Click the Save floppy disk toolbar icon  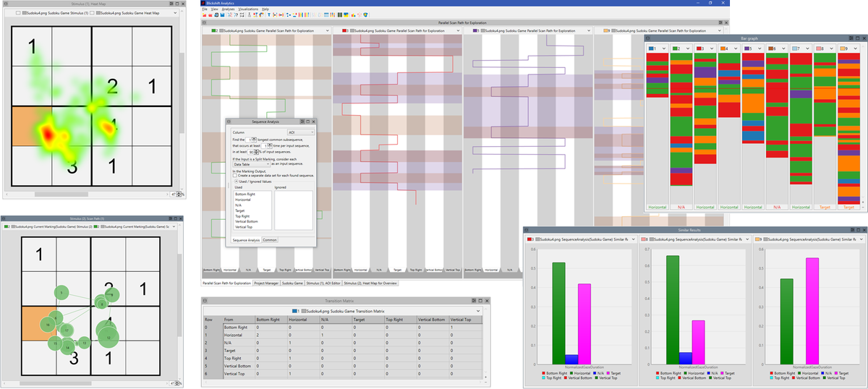(x=223, y=15)
